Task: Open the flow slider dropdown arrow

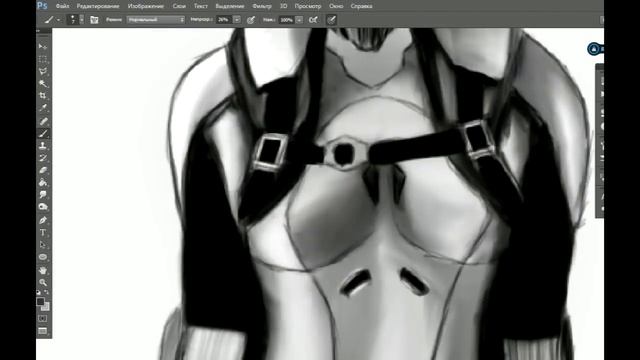Action: [299, 20]
